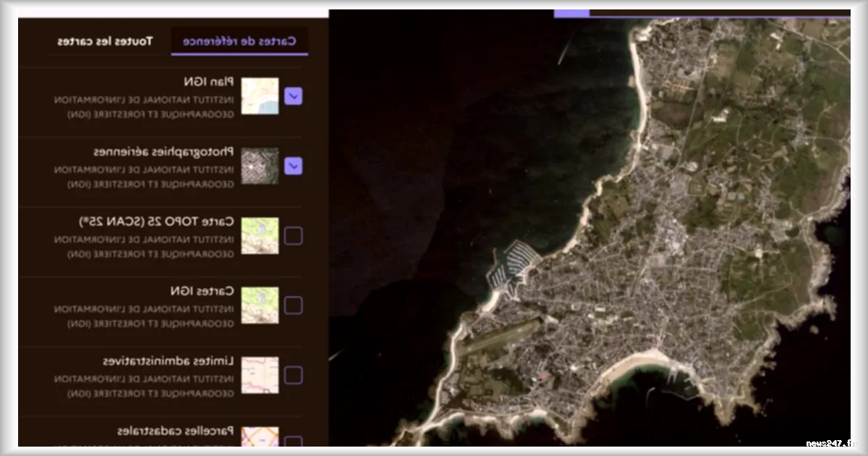868x456 pixels.
Task: Select the Cartes IGN thumbnail
Action: pos(260,305)
